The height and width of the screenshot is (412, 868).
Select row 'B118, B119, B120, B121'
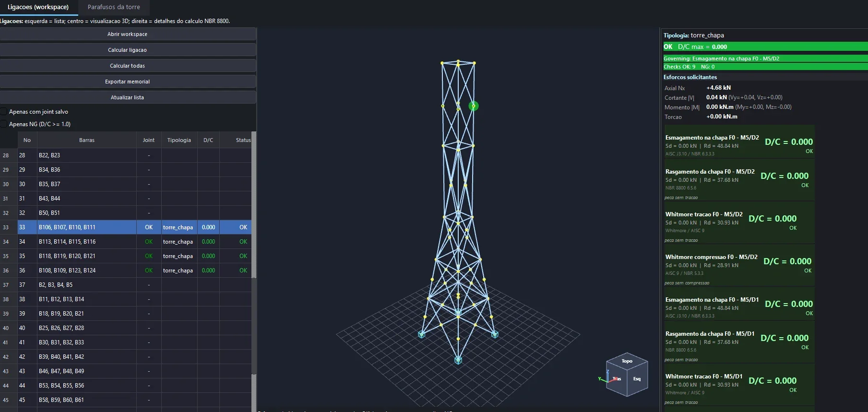[134, 256]
